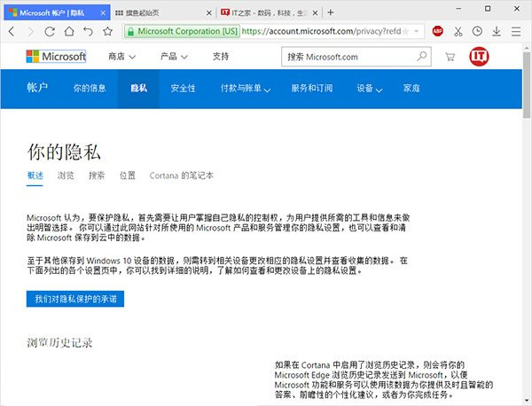This screenshot has height=406, width=532.
Task: Select the 概述 privacy tab
Action: point(35,176)
